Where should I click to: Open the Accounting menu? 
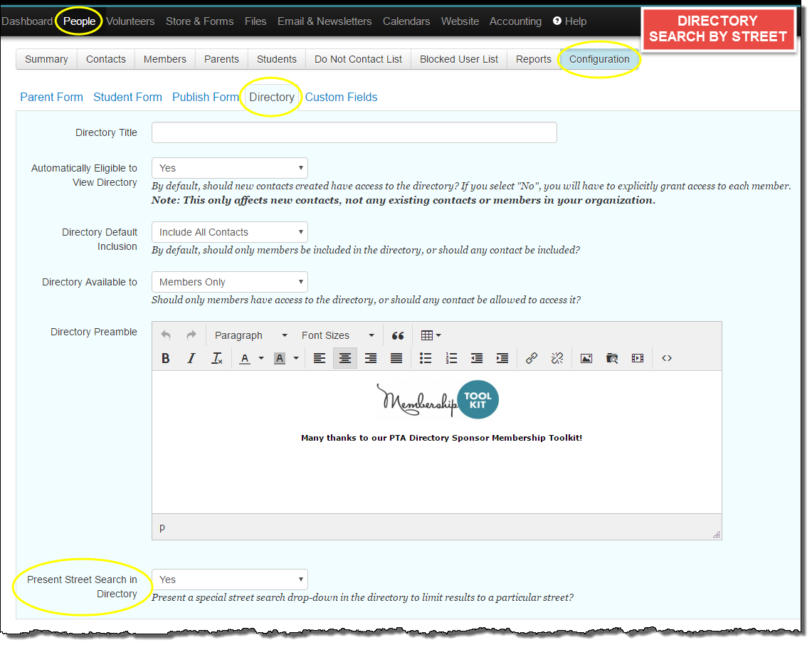[x=515, y=21]
